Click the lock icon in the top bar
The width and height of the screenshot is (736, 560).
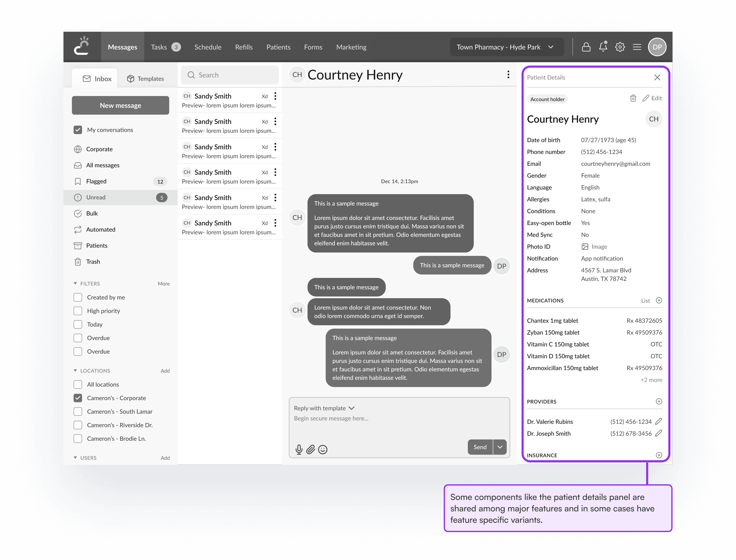[586, 47]
